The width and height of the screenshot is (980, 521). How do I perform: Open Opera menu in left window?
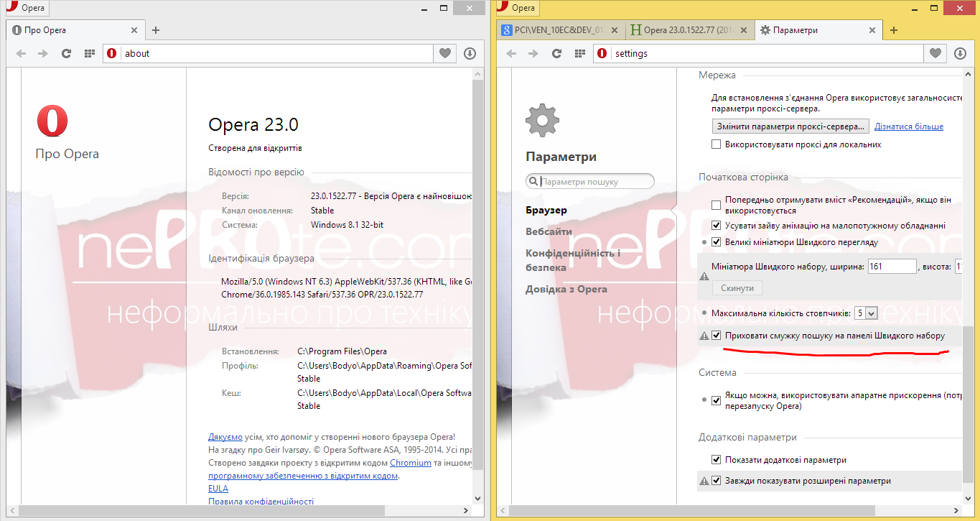click(x=27, y=9)
